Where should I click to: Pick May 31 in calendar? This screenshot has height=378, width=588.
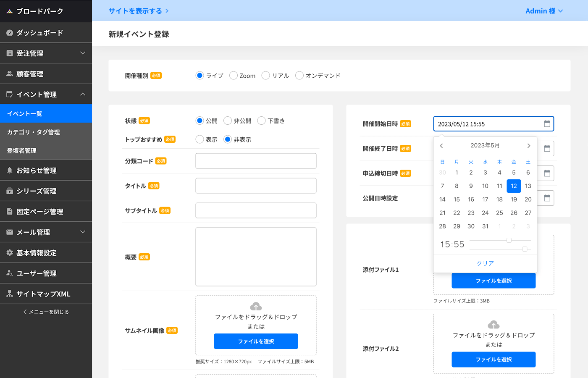click(485, 226)
